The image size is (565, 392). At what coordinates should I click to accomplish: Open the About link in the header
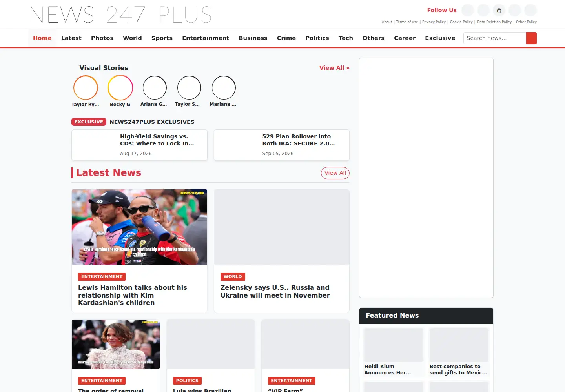coord(387,22)
